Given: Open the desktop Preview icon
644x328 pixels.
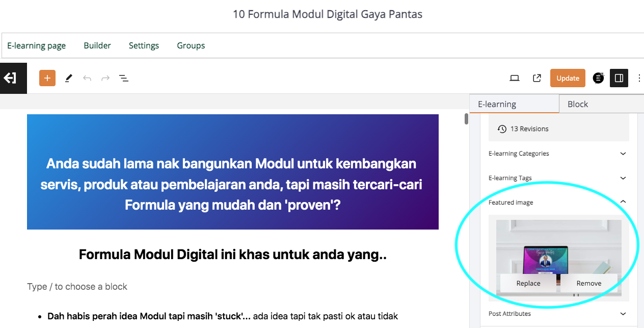Looking at the screenshot, I should 515,78.
